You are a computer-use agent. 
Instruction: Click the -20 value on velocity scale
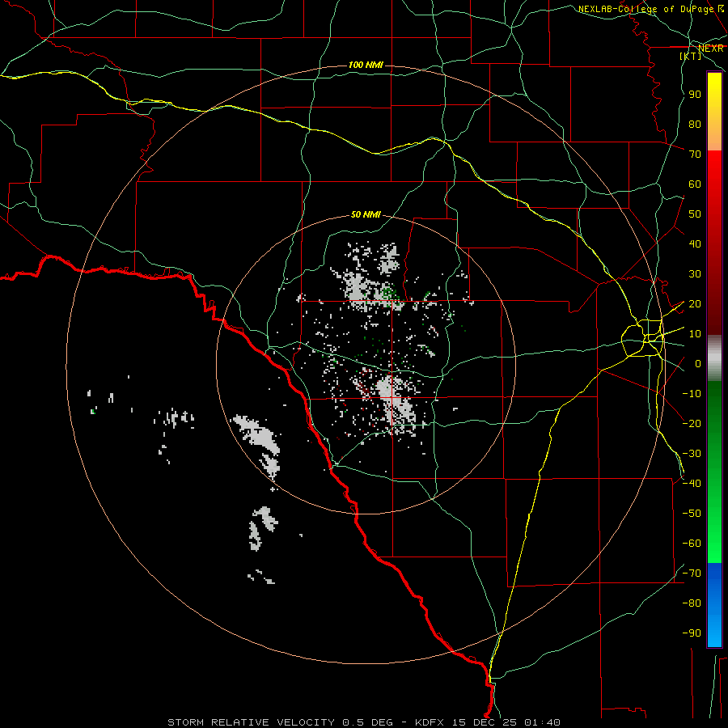[692, 423]
